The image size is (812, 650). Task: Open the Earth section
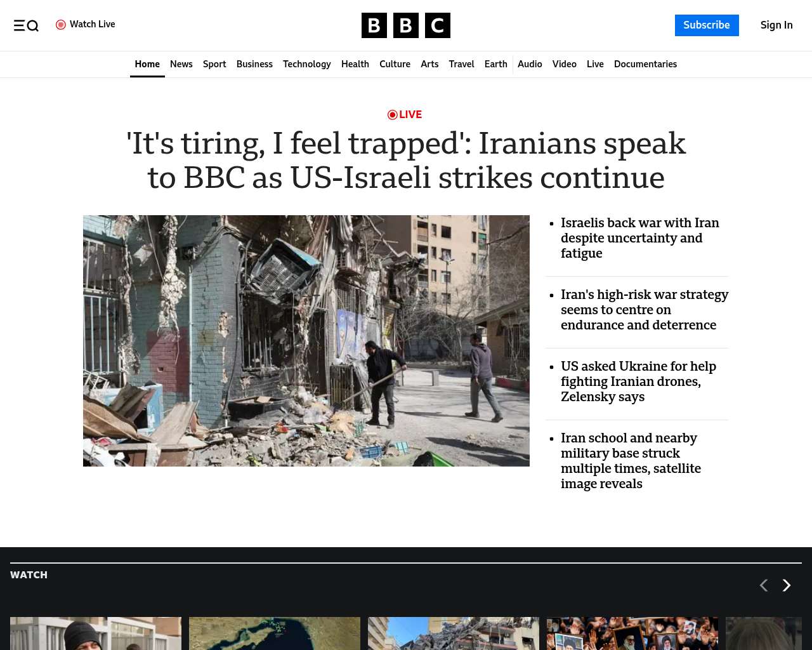[496, 64]
